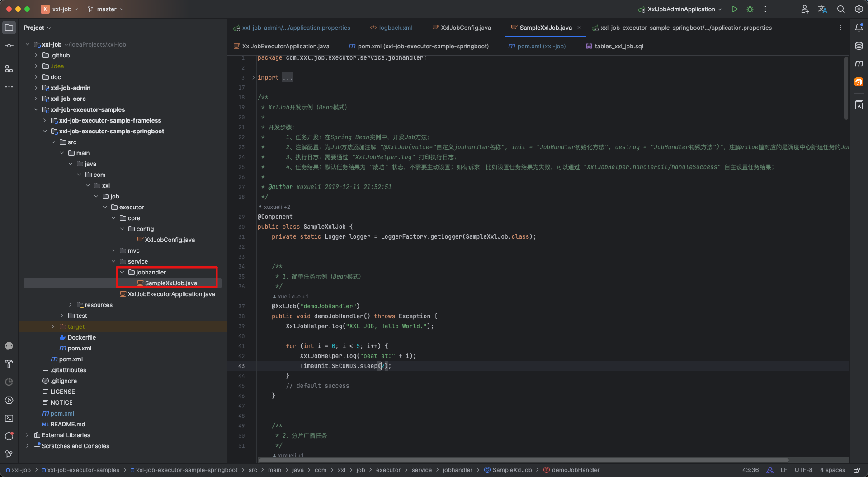Click the vertical editor scrollbar

pyautogui.click(x=846, y=89)
